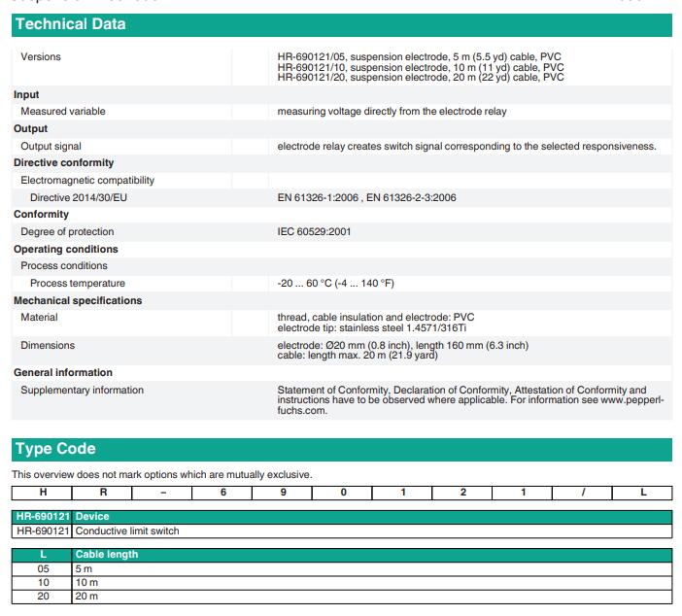Viewport: 682px width, 616px height.
Task: Click the Cable length column header
Action: click(107, 554)
